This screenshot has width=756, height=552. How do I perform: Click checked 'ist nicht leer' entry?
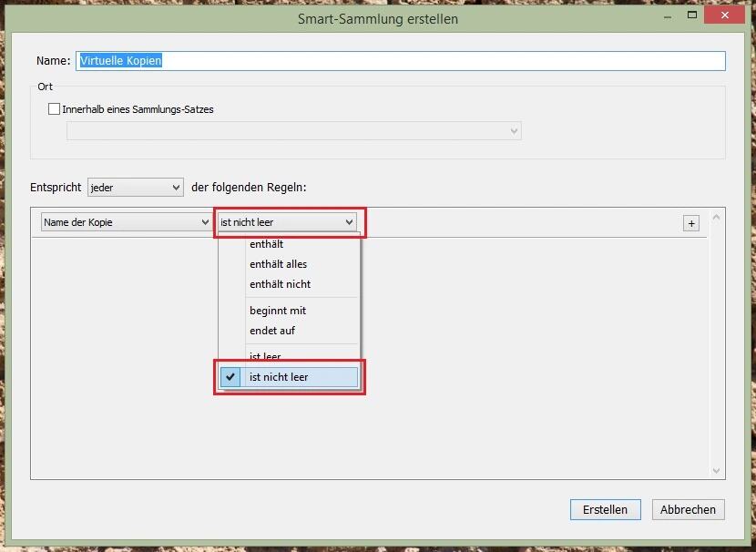click(279, 377)
